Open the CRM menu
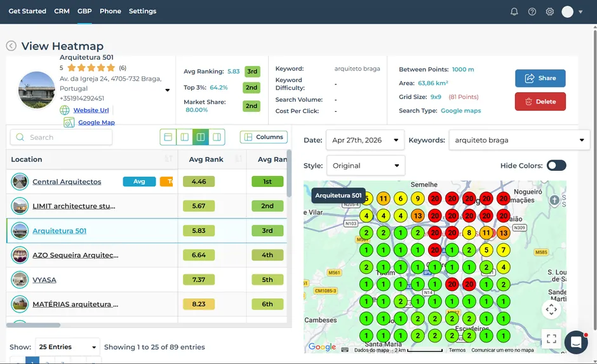Screen dimensions: 597x364 (x=62, y=11)
